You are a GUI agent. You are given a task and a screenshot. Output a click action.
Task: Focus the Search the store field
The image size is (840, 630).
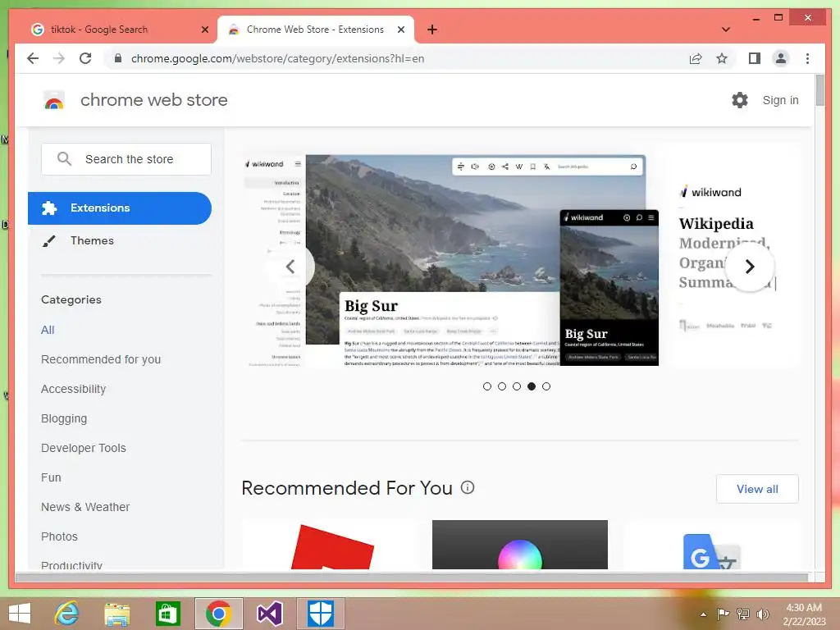pyautogui.click(x=126, y=159)
